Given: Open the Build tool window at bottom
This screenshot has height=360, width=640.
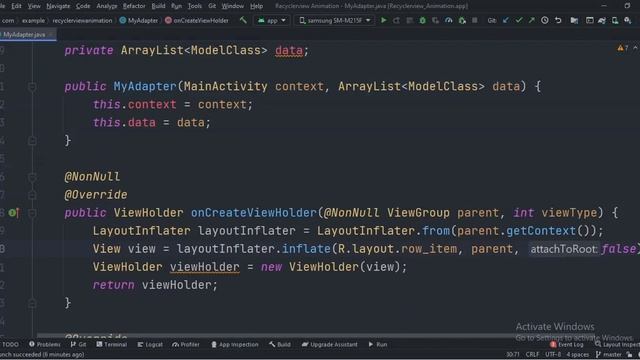Looking at the screenshot, I should (x=280, y=344).
